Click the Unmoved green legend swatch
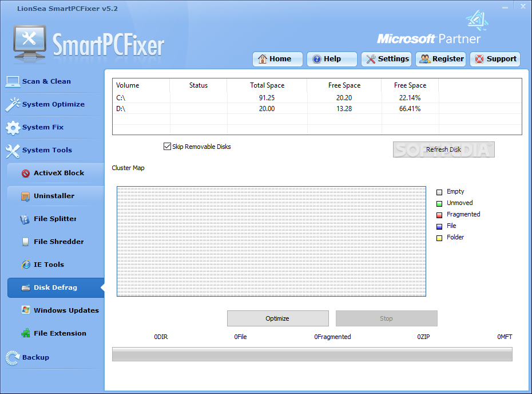 pyautogui.click(x=439, y=204)
